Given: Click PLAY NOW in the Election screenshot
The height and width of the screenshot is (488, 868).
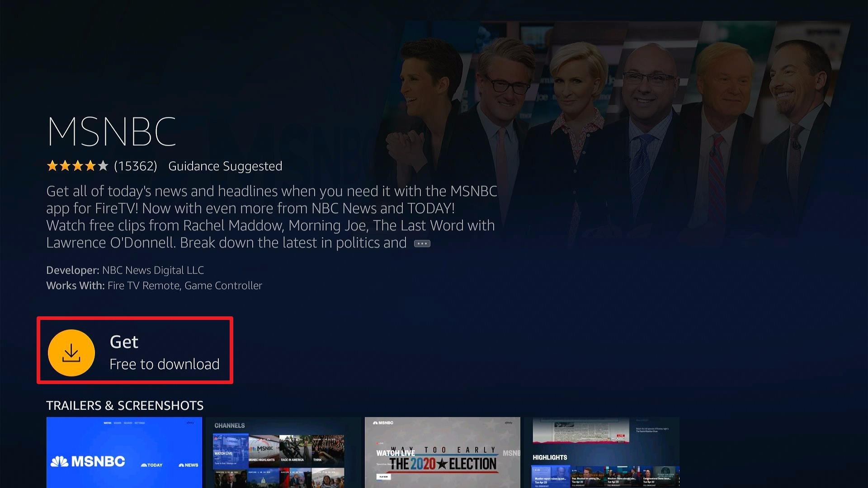Looking at the screenshot, I should pyautogui.click(x=384, y=477).
